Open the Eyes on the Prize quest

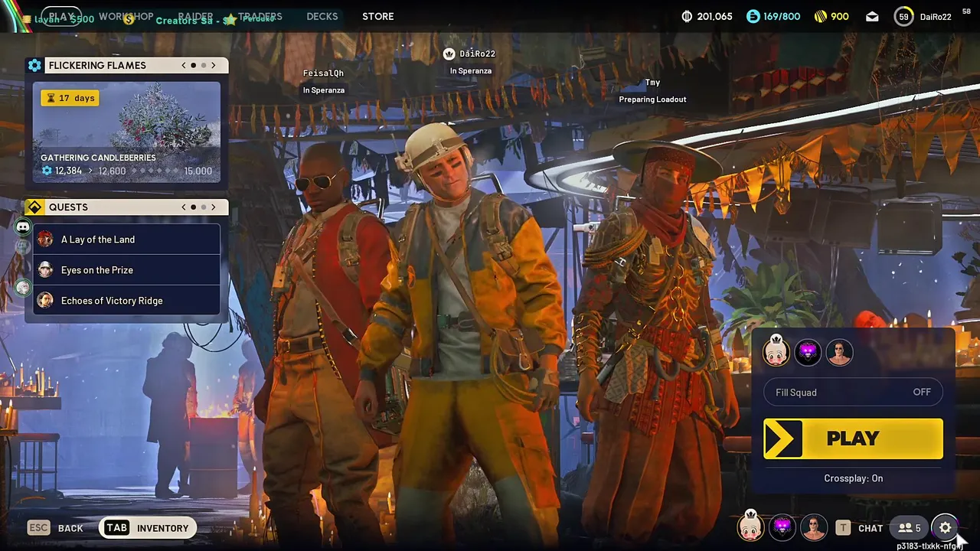(x=127, y=270)
